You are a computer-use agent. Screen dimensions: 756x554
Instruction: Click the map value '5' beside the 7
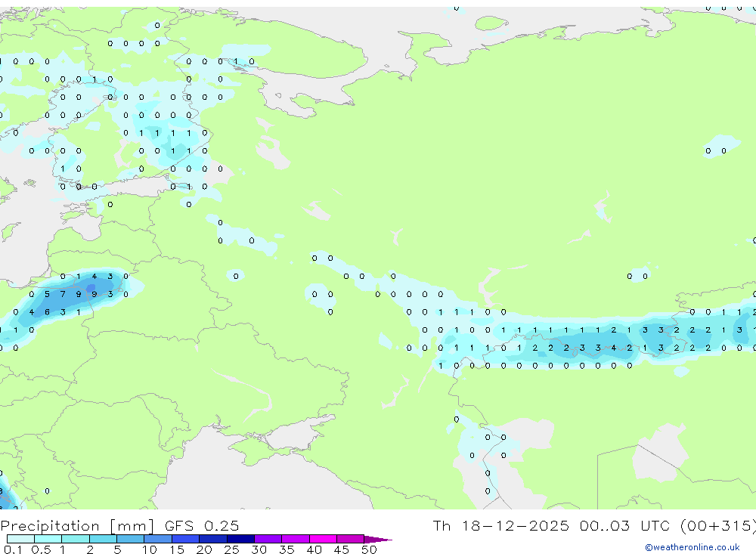[47, 294]
